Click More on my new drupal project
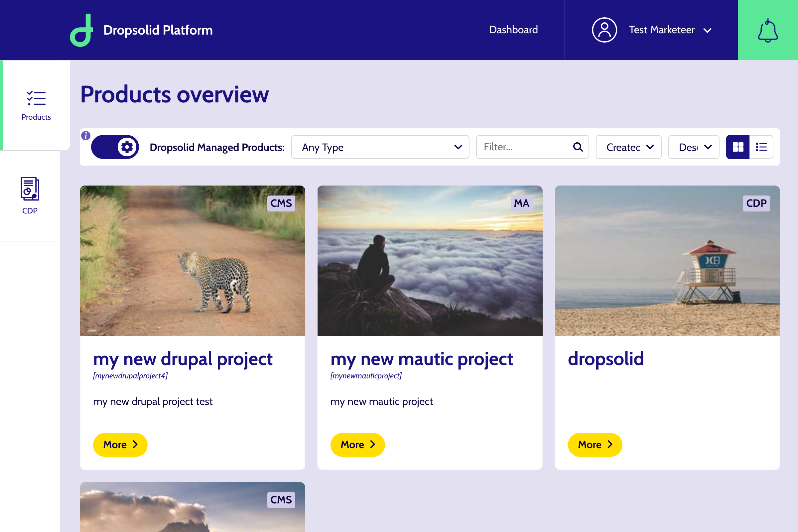The width and height of the screenshot is (798, 532). point(120,445)
